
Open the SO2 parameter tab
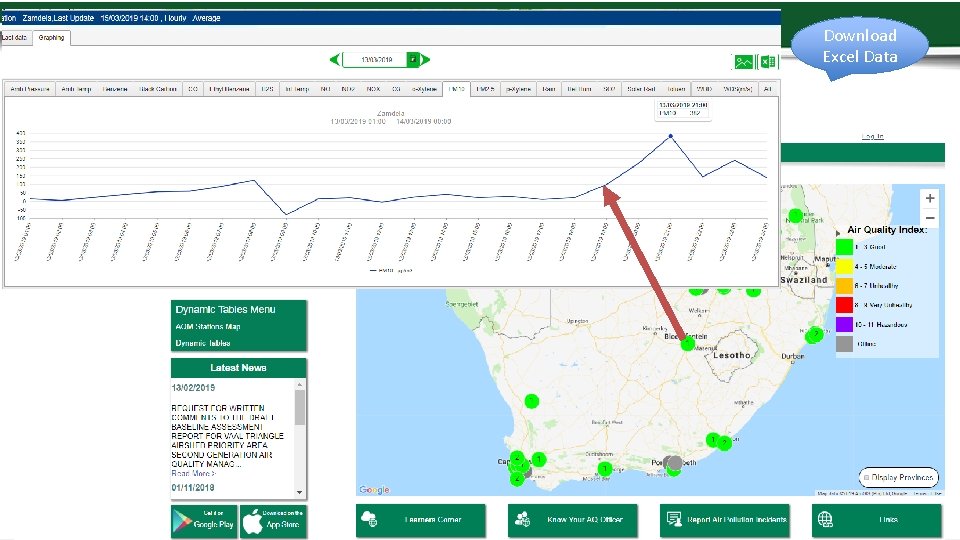tap(609, 89)
